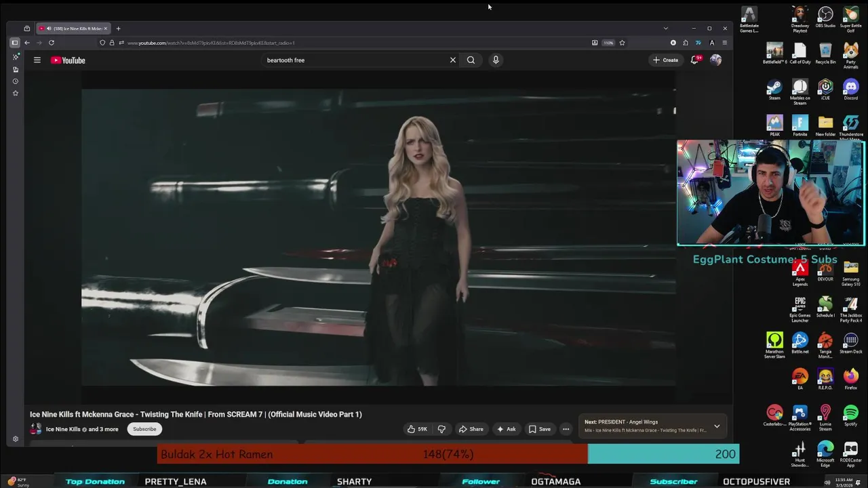Dislike the Twisting The Knife video
The height and width of the screenshot is (488, 868).
click(441, 429)
